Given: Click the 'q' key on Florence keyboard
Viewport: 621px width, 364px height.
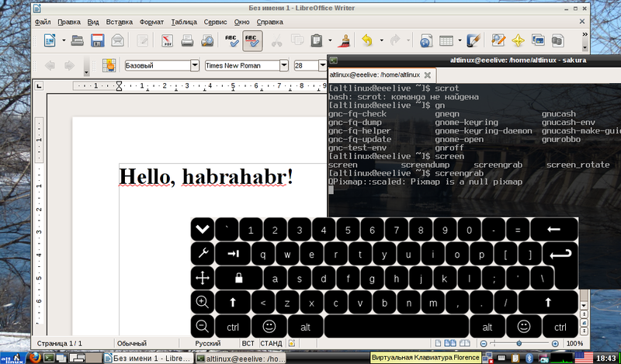Looking at the screenshot, I should 263,254.
